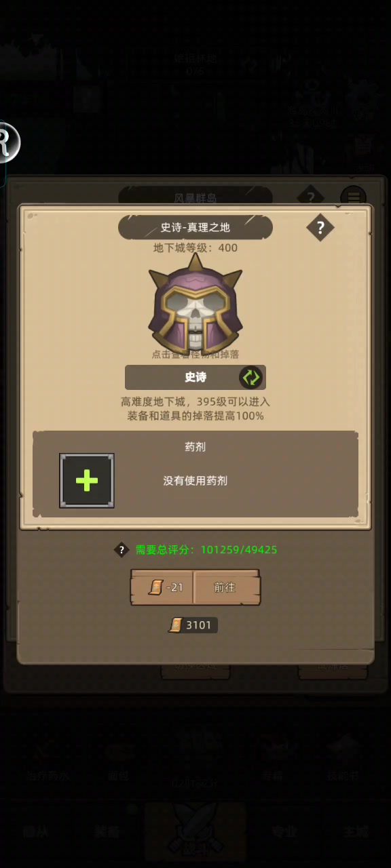The height and width of the screenshot is (868, 391).
Task: Open the 史诗 difficulty selector bar
Action: (195, 377)
